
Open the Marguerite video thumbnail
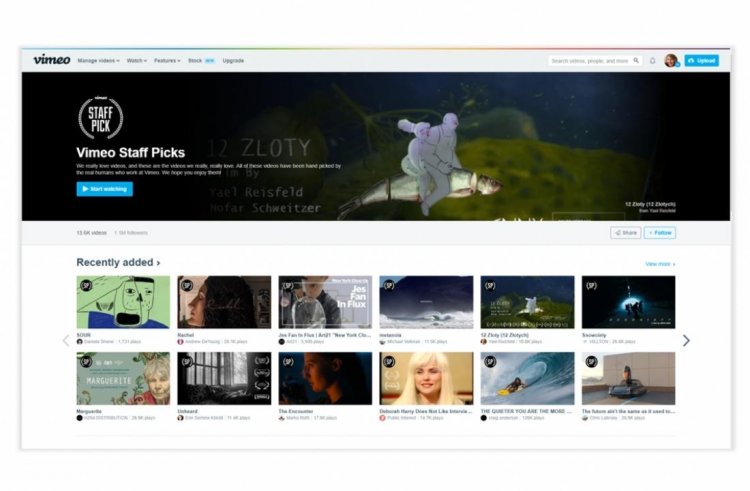click(123, 379)
